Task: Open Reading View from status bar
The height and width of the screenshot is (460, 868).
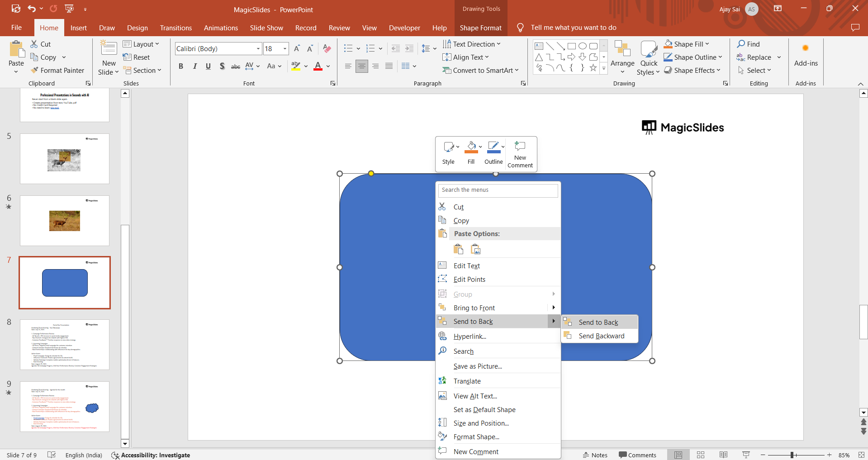Action: pos(723,455)
